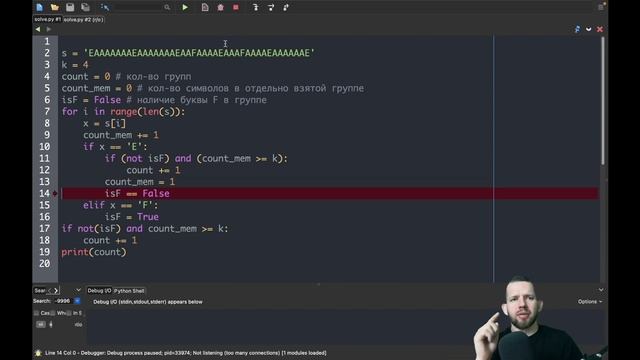The image size is (640, 360).
Task: Toggle the In Selection checkbox
Action: (x=69, y=313)
